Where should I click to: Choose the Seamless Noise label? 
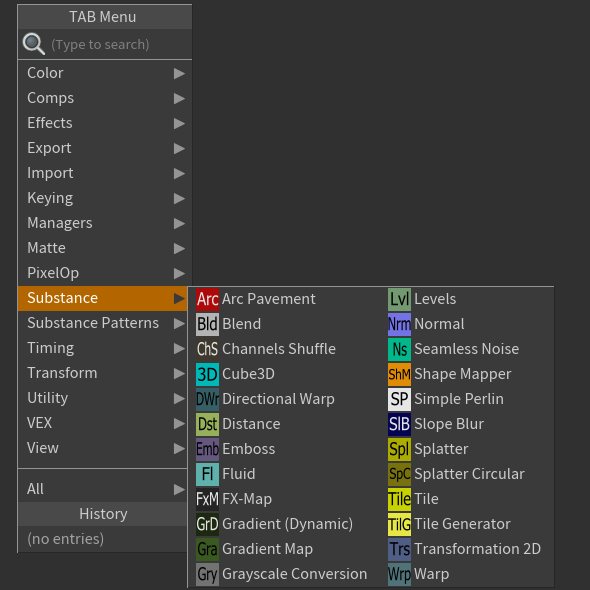coord(467,349)
